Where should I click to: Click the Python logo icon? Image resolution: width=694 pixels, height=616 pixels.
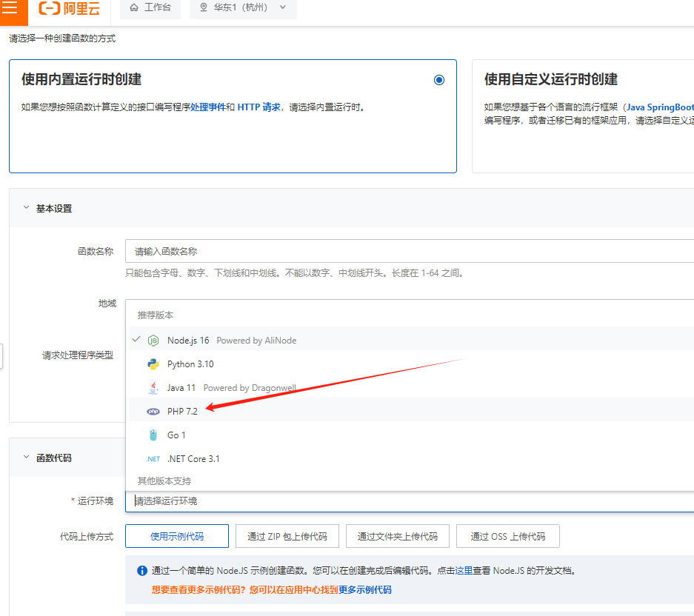click(153, 364)
